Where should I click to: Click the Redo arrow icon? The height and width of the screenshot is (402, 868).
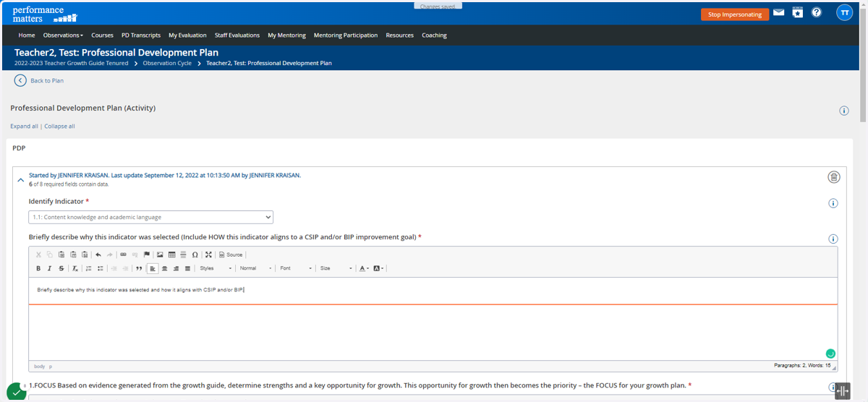109,255
